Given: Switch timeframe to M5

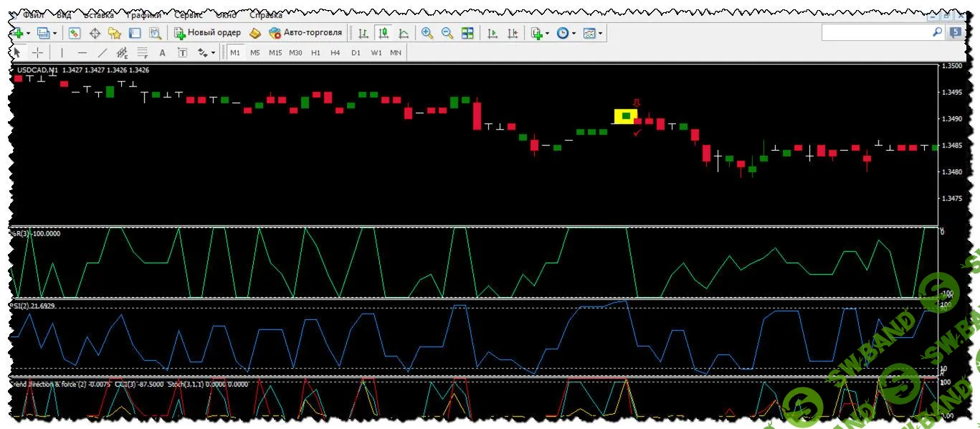Looking at the screenshot, I should tap(254, 52).
